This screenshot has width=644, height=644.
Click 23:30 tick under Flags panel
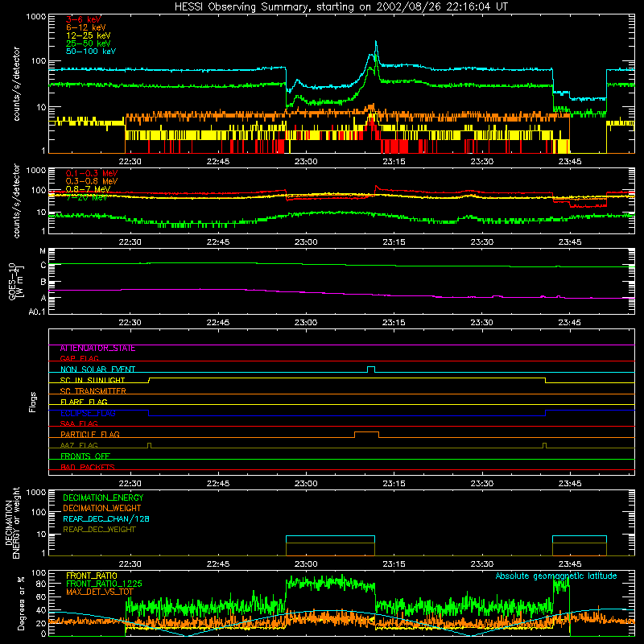click(x=481, y=484)
